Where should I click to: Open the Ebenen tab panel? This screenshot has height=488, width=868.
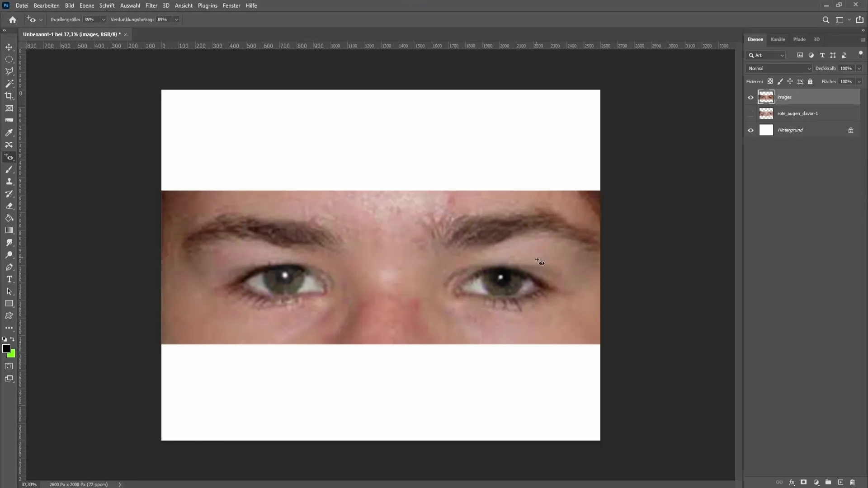755,39
